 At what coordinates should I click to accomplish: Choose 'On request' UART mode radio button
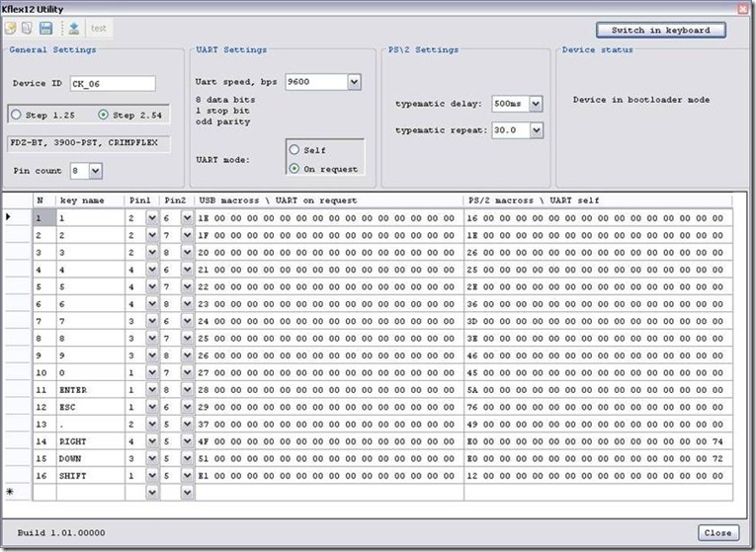point(294,169)
